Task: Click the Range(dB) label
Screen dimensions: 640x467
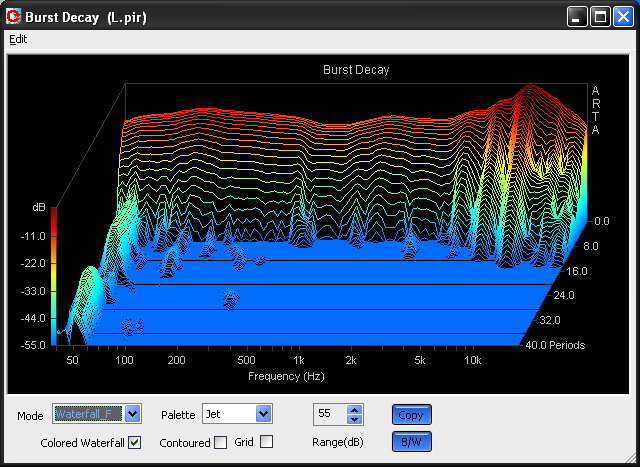Action: point(338,442)
